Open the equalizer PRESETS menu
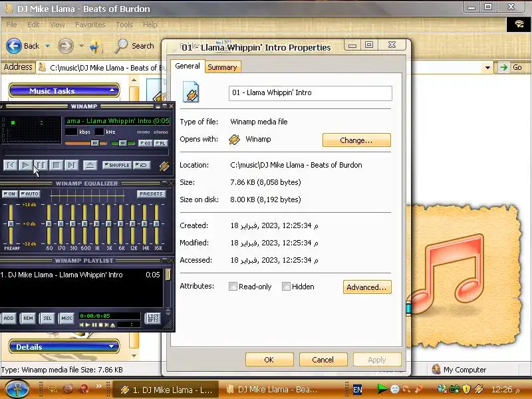This screenshot has width=532, height=399. pyautogui.click(x=151, y=194)
